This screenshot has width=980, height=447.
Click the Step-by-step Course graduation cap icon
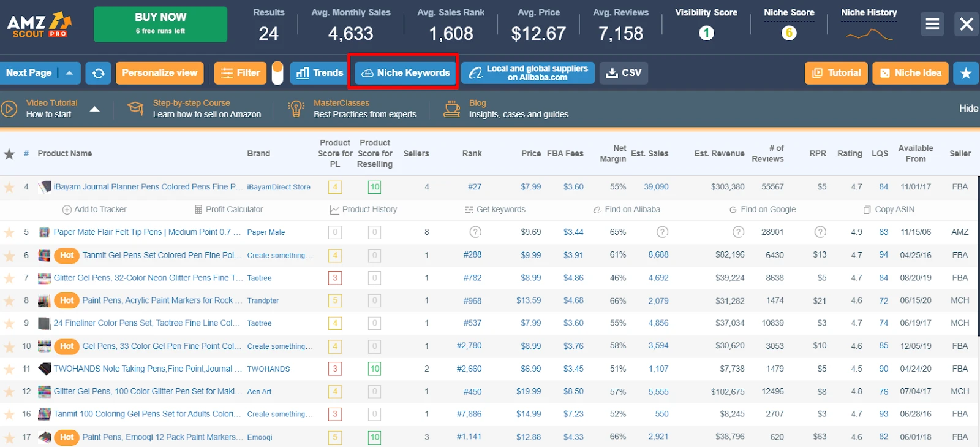click(135, 109)
